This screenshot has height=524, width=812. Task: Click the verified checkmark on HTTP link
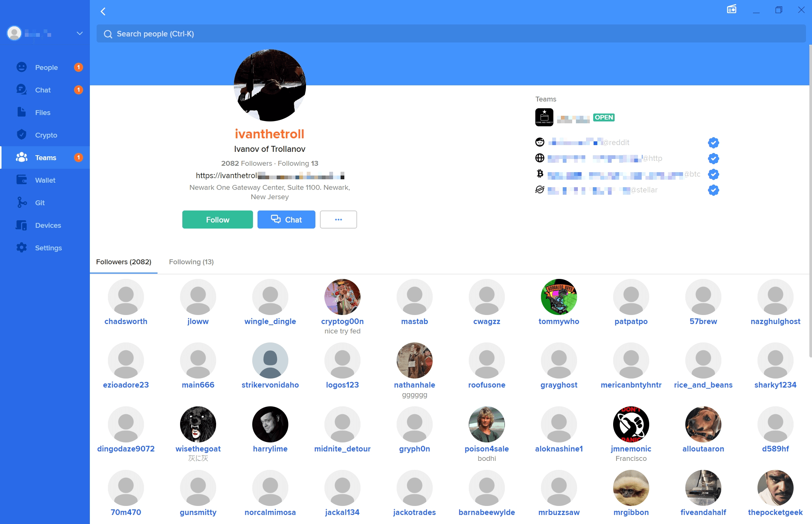click(x=713, y=159)
